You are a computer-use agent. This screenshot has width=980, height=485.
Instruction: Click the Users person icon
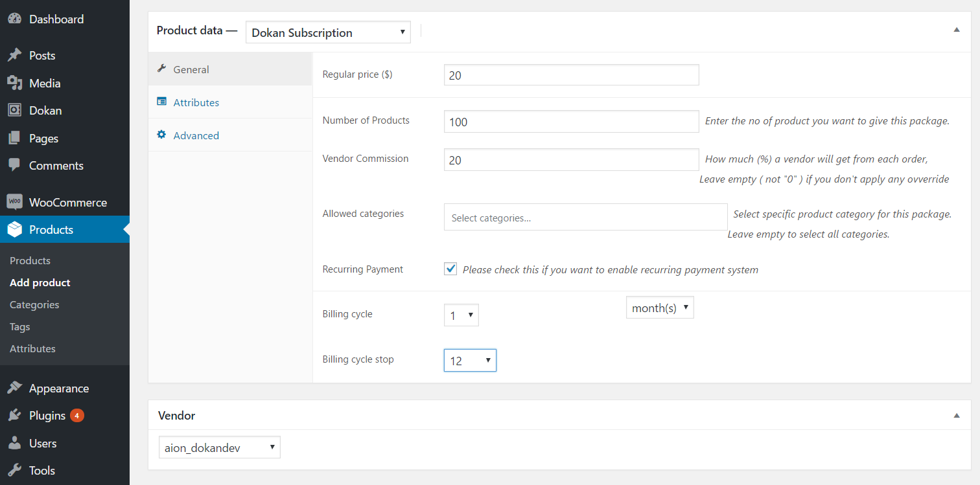(14, 443)
